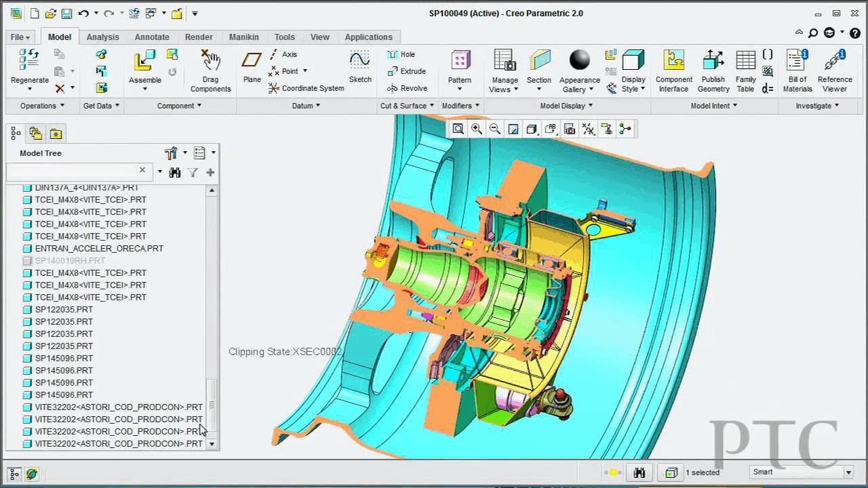Click Zoom In in the graphics toolbar

(x=477, y=129)
